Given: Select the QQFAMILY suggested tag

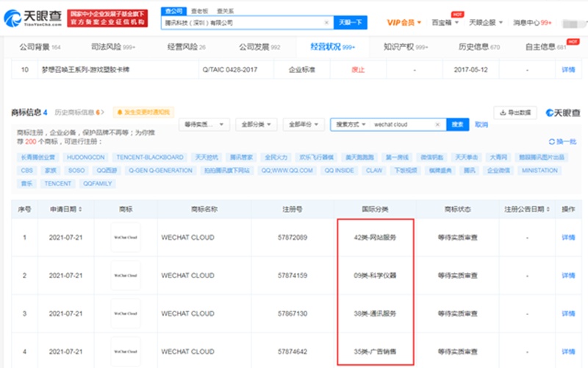Looking at the screenshot, I should point(98,183).
